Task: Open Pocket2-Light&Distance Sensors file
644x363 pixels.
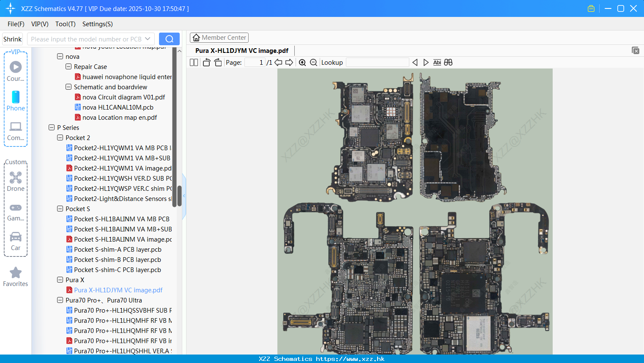Action: [119, 198]
